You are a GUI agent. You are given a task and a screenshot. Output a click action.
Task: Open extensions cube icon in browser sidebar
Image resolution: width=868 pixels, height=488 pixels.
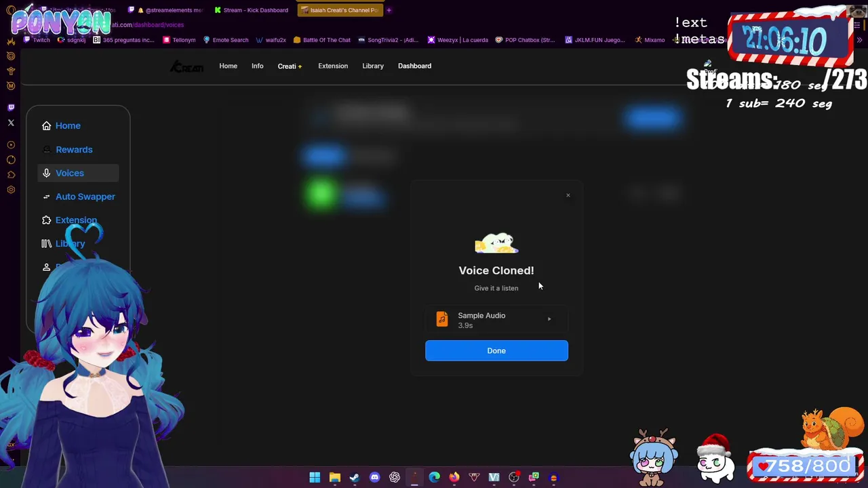[x=11, y=175]
